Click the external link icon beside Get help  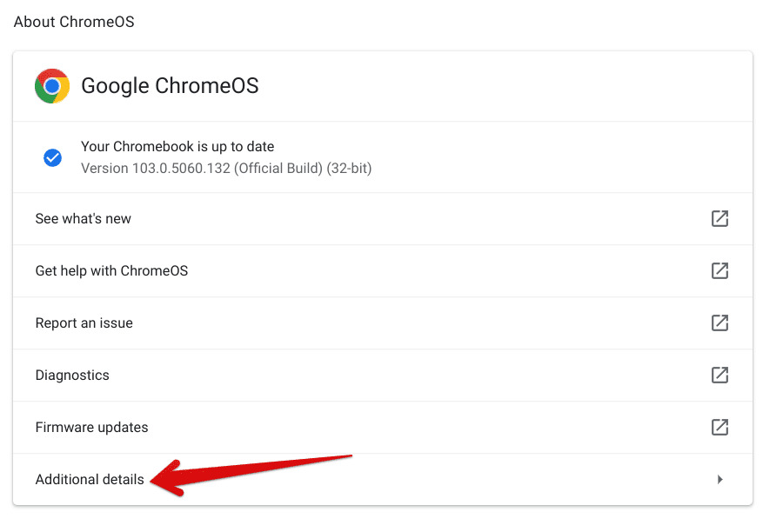coord(719,270)
